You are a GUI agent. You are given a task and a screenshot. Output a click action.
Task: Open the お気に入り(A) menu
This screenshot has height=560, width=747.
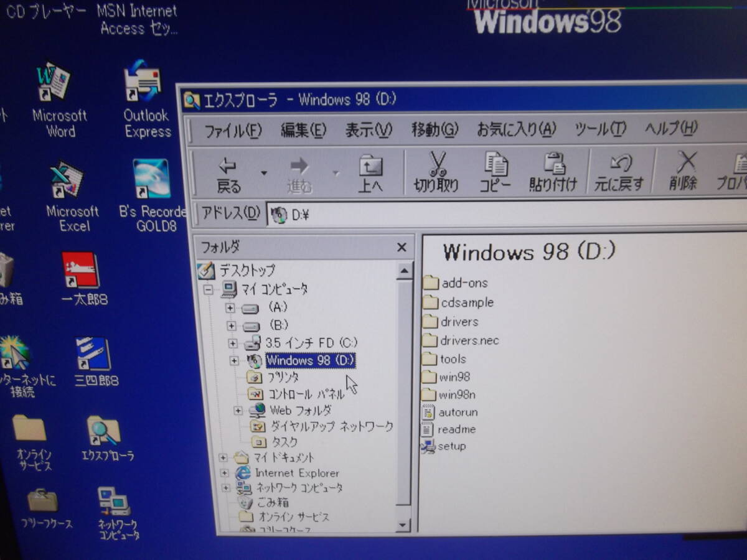point(516,129)
